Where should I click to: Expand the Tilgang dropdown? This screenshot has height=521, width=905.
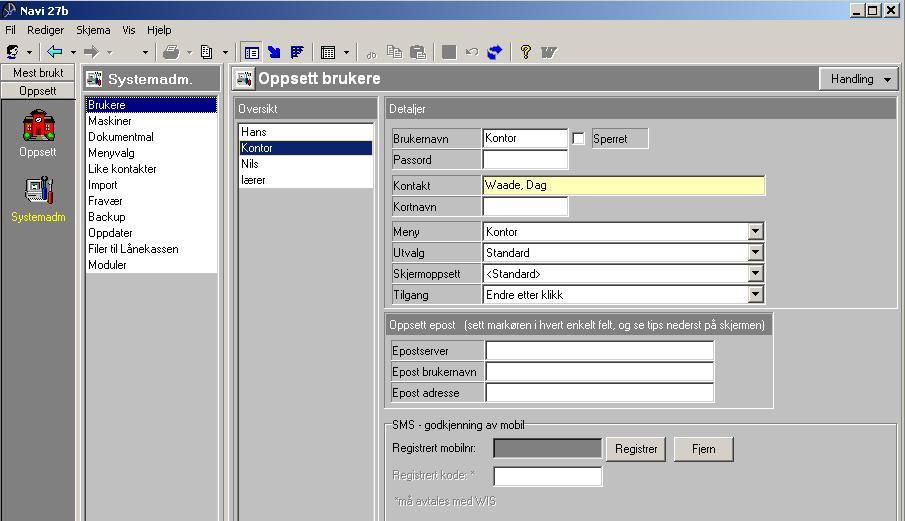755,294
